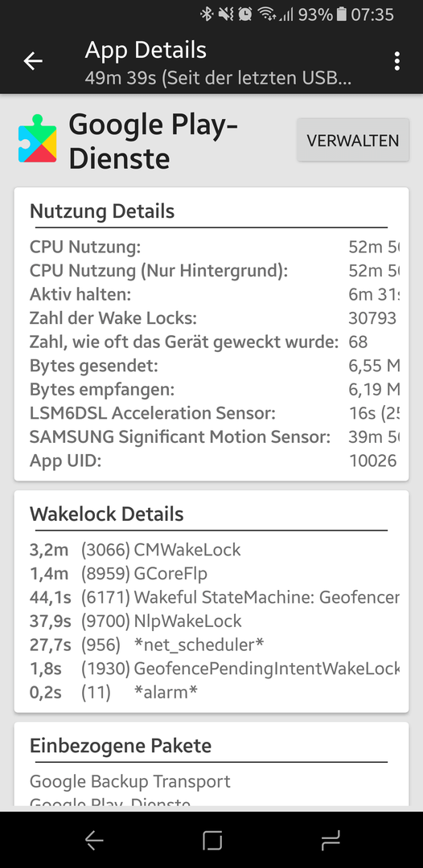Image resolution: width=423 pixels, height=868 pixels.
Task: Tap the Google Backup Transport package
Action: (x=130, y=782)
